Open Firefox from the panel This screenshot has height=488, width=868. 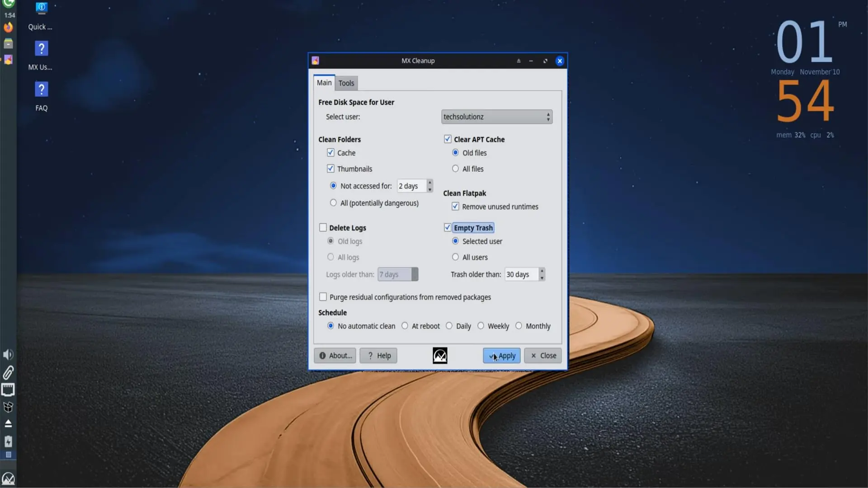coord(8,27)
